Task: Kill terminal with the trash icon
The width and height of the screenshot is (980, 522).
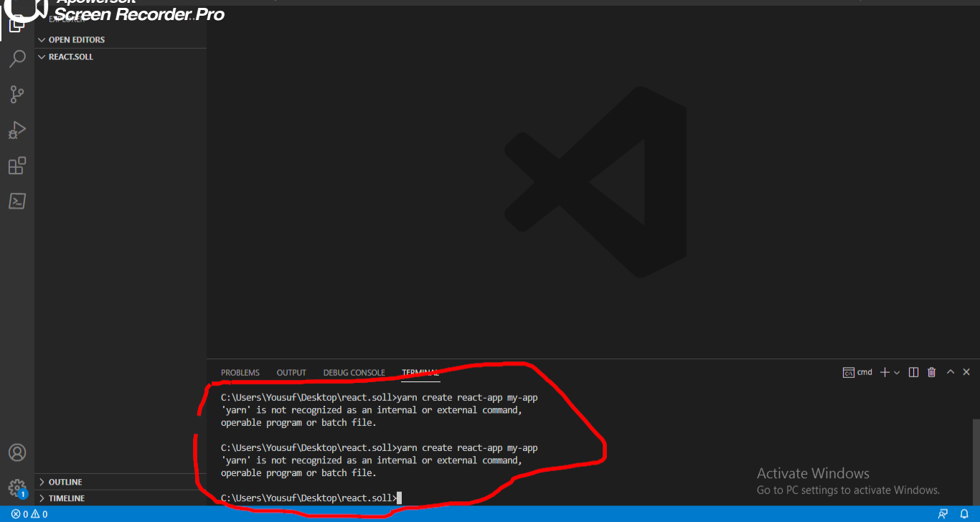Action: (x=931, y=372)
